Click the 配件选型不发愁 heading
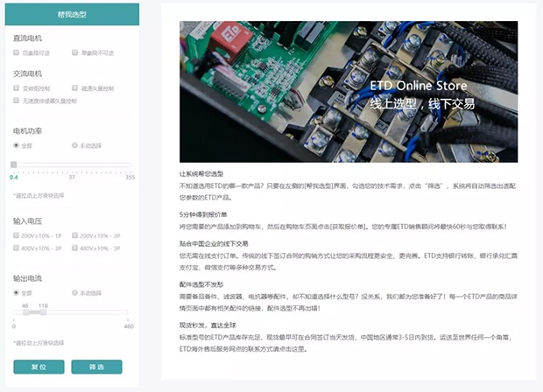The image size is (543, 392). 201,284
